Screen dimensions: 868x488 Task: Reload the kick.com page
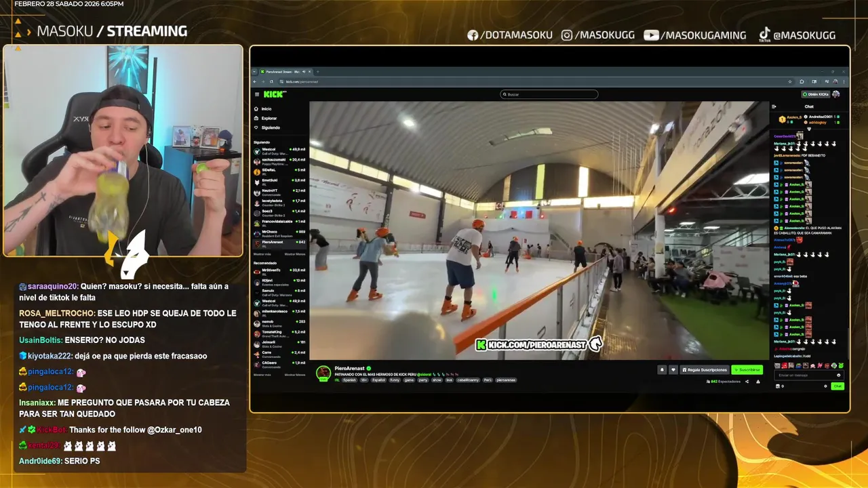(271, 81)
